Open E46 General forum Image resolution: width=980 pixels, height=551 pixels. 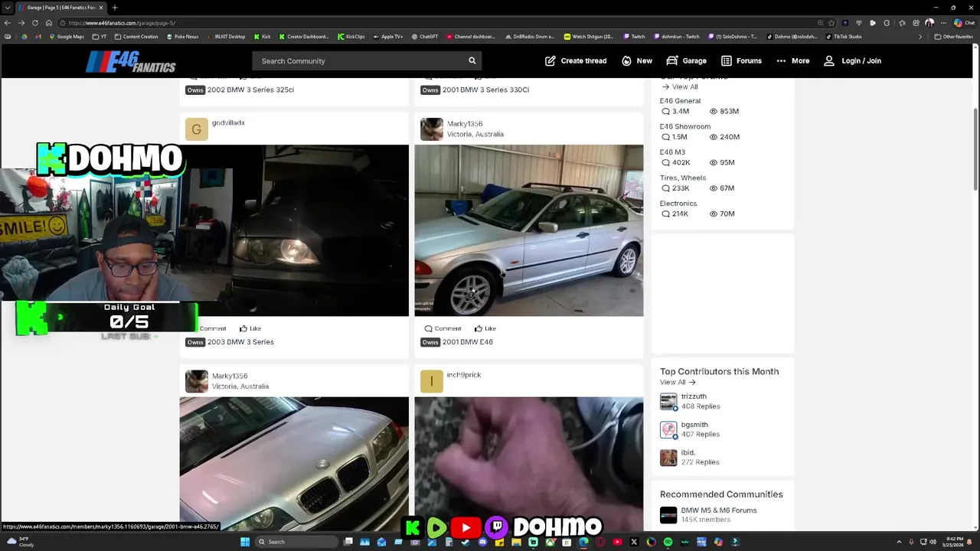point(680,101)
